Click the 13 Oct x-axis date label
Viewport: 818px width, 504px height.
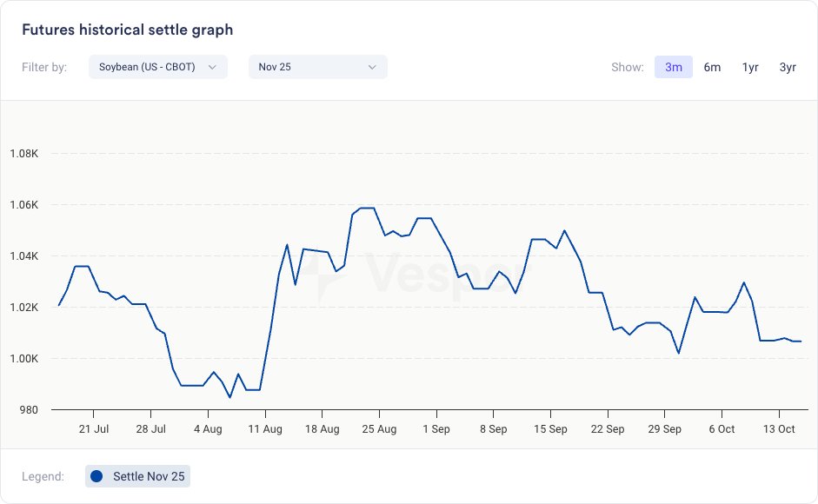click(779, 429)
